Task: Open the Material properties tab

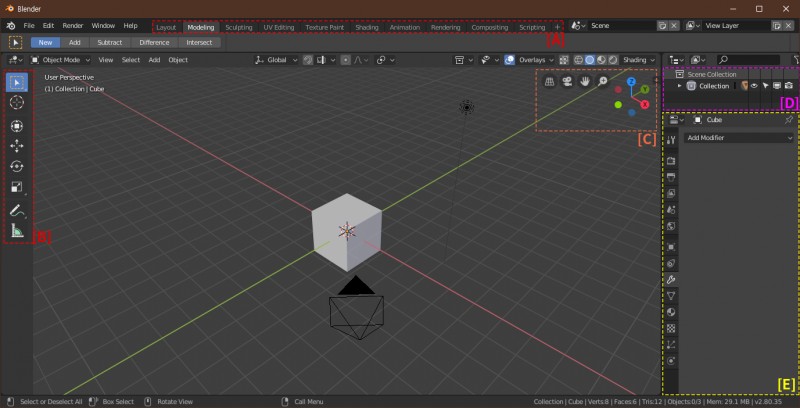Action: pos(671,312)
